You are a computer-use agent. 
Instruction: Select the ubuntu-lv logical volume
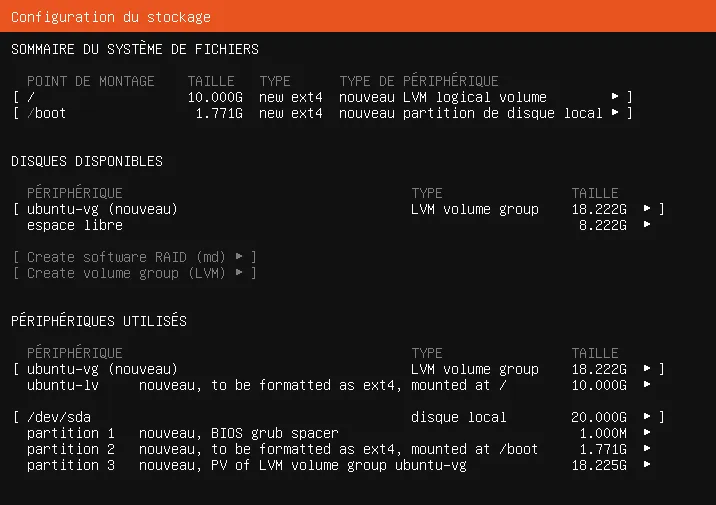tap(338, 385)
